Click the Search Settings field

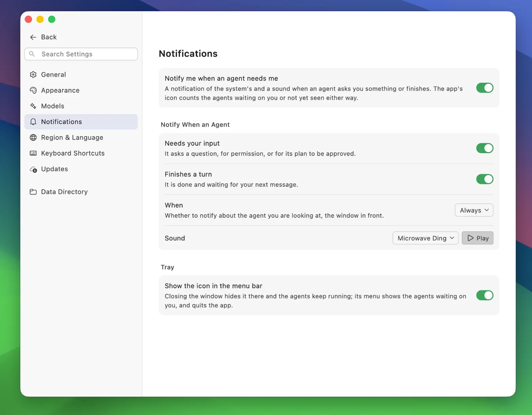tap(81, 54)
